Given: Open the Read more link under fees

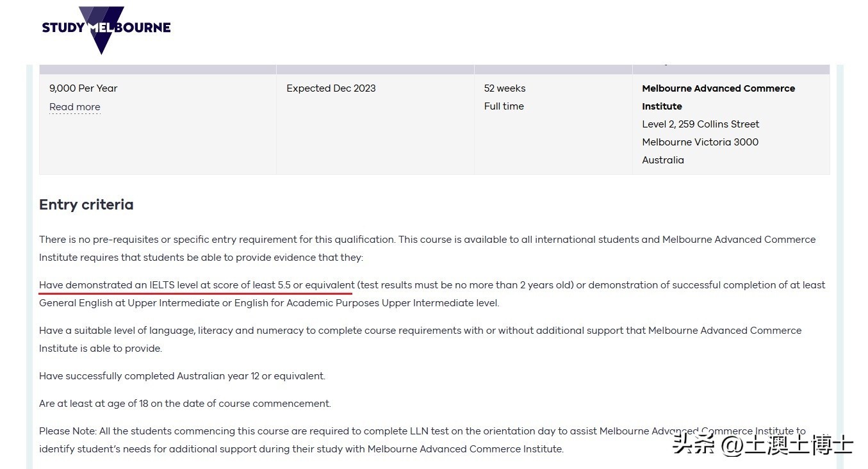Looking at the screenshot, I should pos(75,107).
